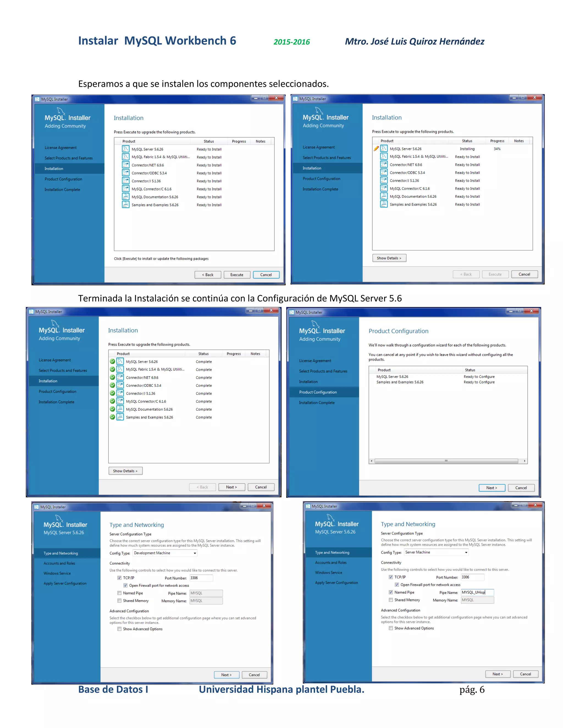Click green check icon for Samples and Examples Complete row

pos(112,417)
